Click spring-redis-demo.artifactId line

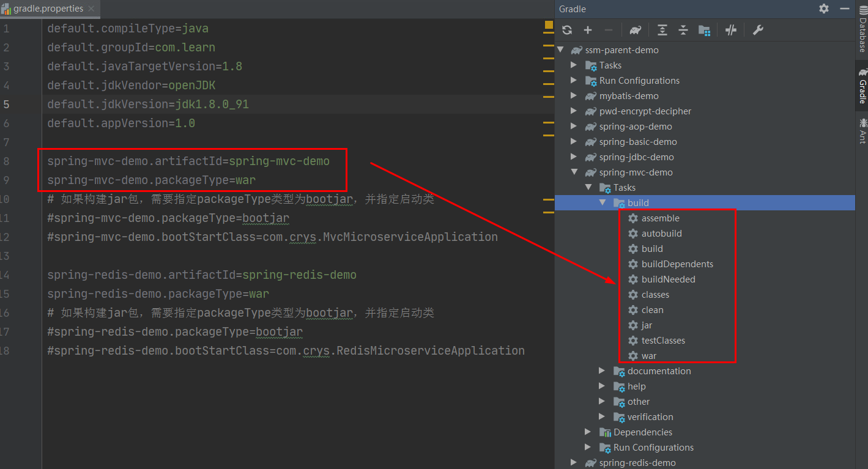coord(202,275)
